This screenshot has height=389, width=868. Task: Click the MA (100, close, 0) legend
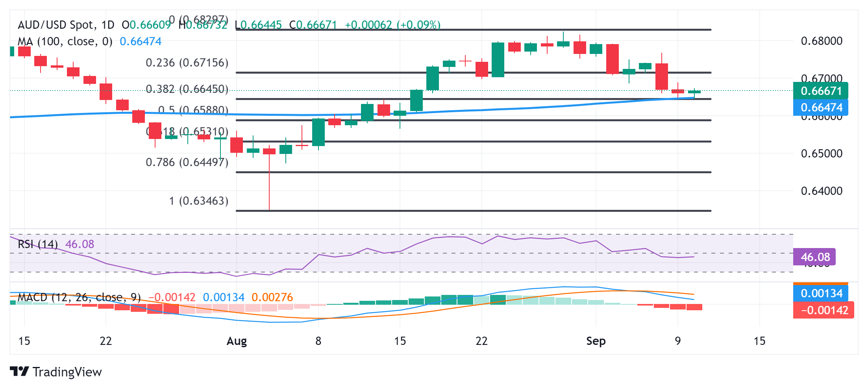(65, 41)
